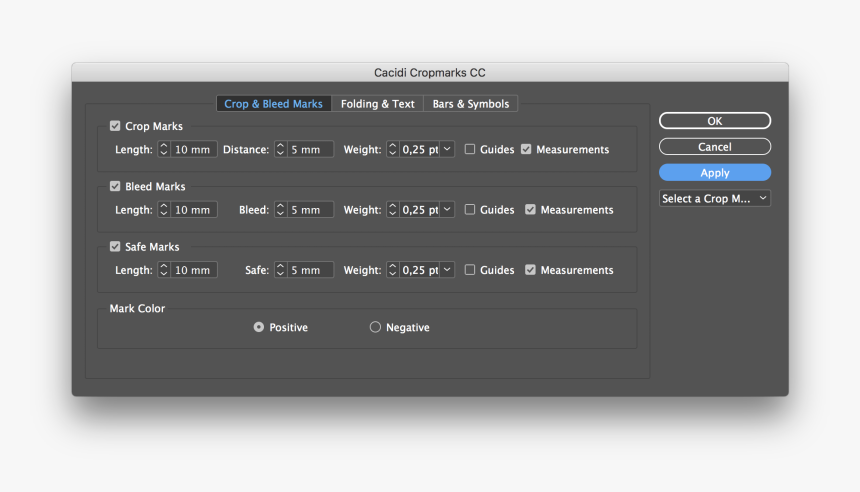Image resolution: width=860 pixels, height=492 pixels.
Task: Expand the Bleed Marks Weight dropdown
Action: [447, 210]
